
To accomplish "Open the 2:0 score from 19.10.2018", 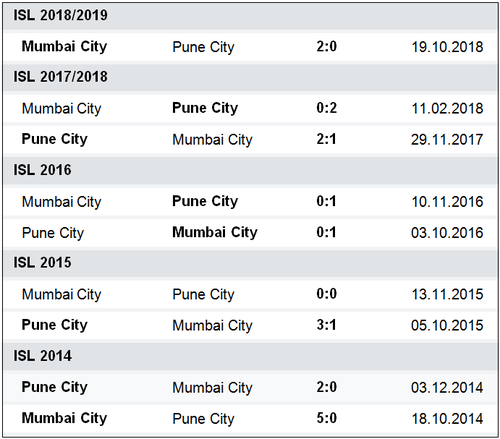I will 327,47.
